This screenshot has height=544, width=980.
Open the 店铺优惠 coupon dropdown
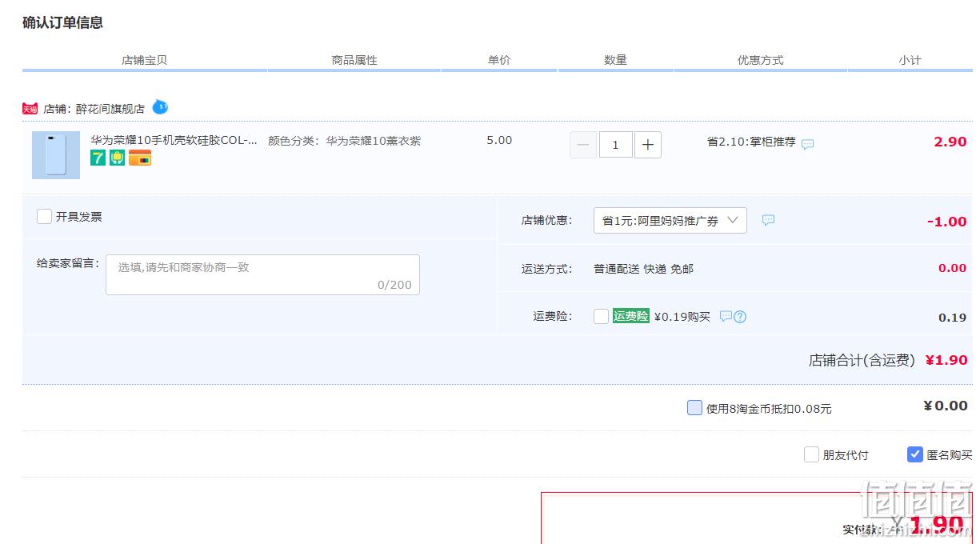pyautogui.click(x=670, y=221)
